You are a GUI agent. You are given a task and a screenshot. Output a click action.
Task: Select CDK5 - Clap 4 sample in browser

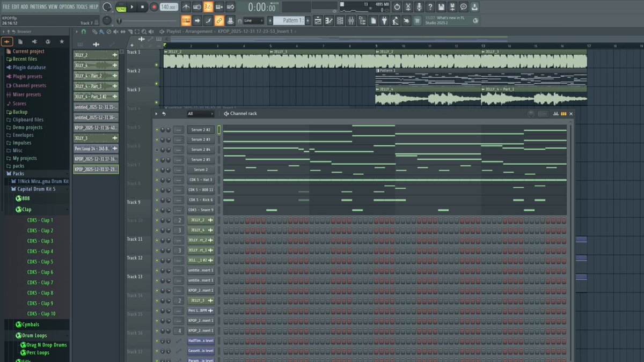click(x=40, y=252)
